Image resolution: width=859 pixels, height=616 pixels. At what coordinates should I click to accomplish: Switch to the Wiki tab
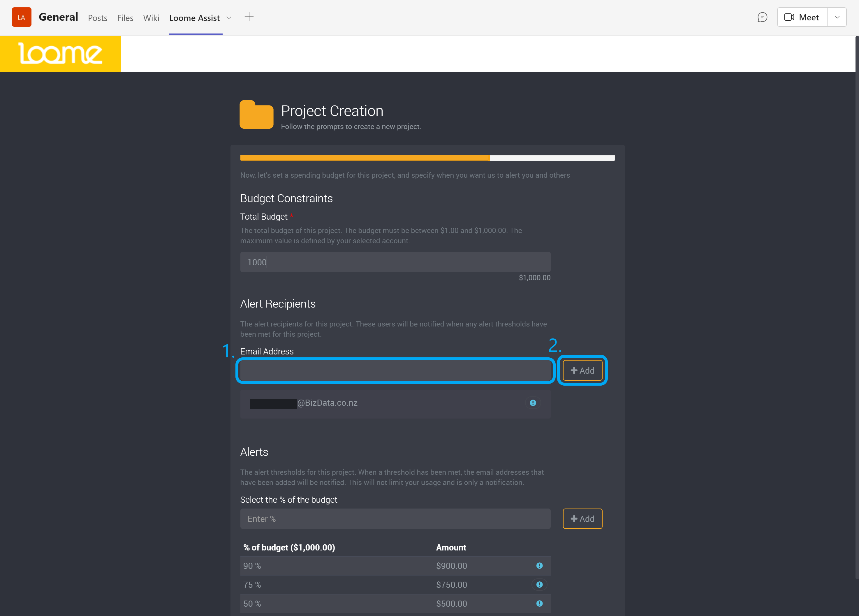(151, 18)
